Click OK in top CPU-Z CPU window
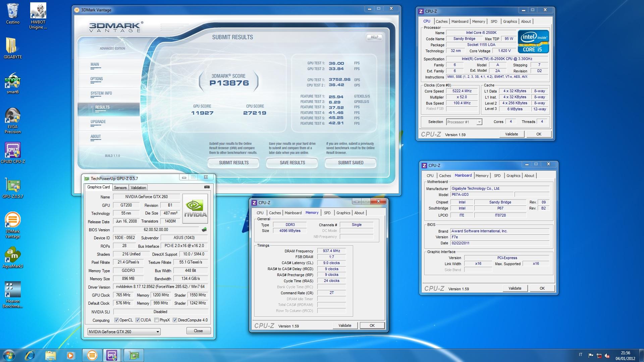 (539, 134)
